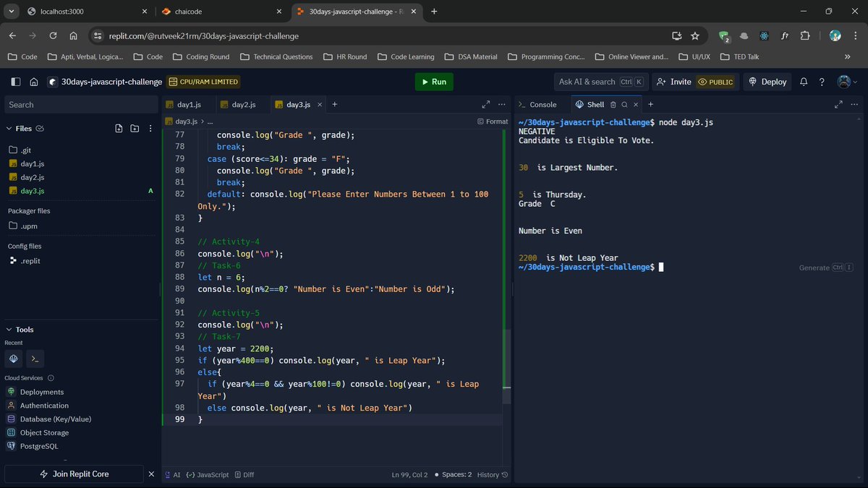Image resolution: width=868 pixels, height=488 pixels.
Task: Collapse the Tools section
Action: point(9,330)
